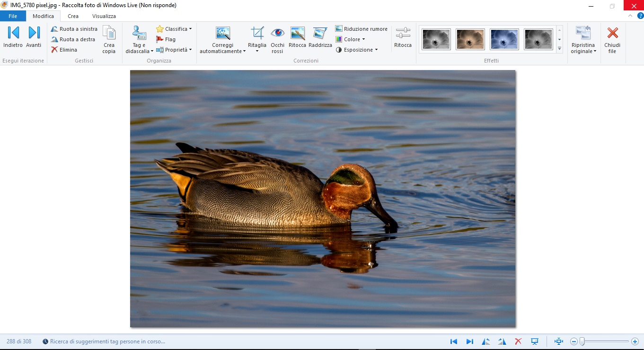
Task: Rotate counterclockwise from the status bar
Action: 486,341
